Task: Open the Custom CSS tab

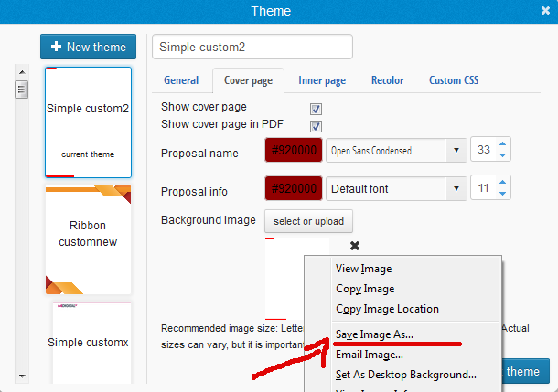Action: (x=454, y=80)
